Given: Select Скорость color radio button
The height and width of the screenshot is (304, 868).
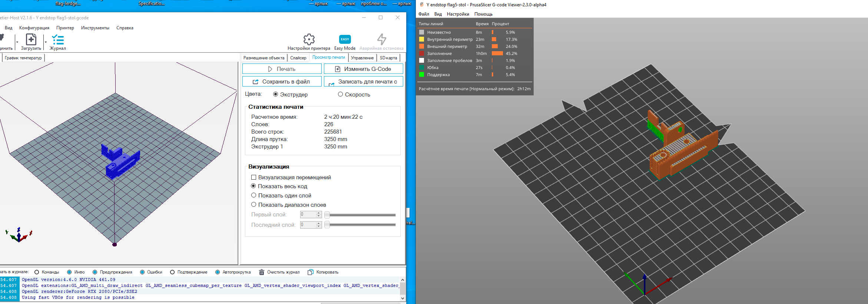Looking at the screenshot, I should [x=340, y=94].
